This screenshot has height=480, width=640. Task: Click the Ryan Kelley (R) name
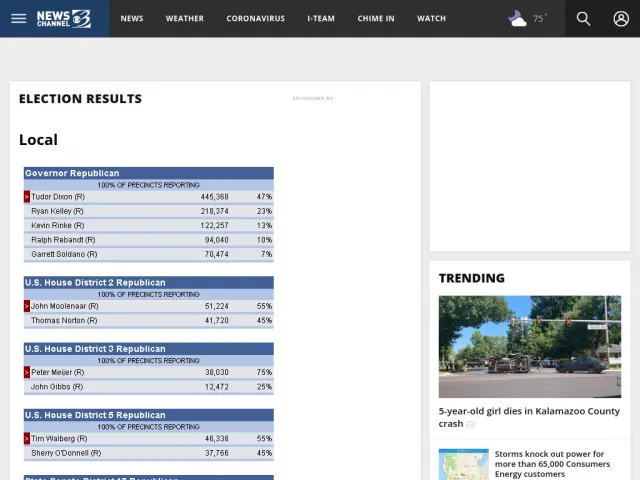click(57, 211)
